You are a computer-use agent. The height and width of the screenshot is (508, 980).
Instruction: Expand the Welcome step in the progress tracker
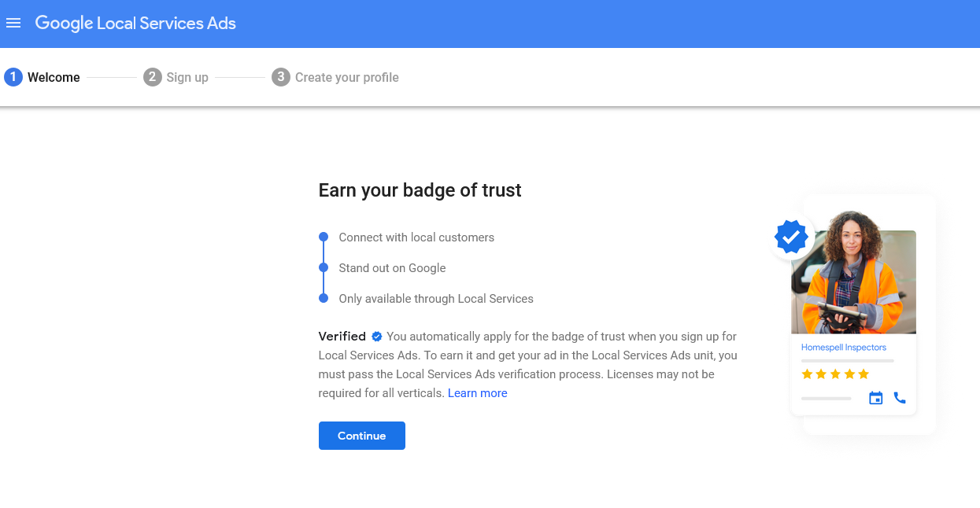pos(54,77)
